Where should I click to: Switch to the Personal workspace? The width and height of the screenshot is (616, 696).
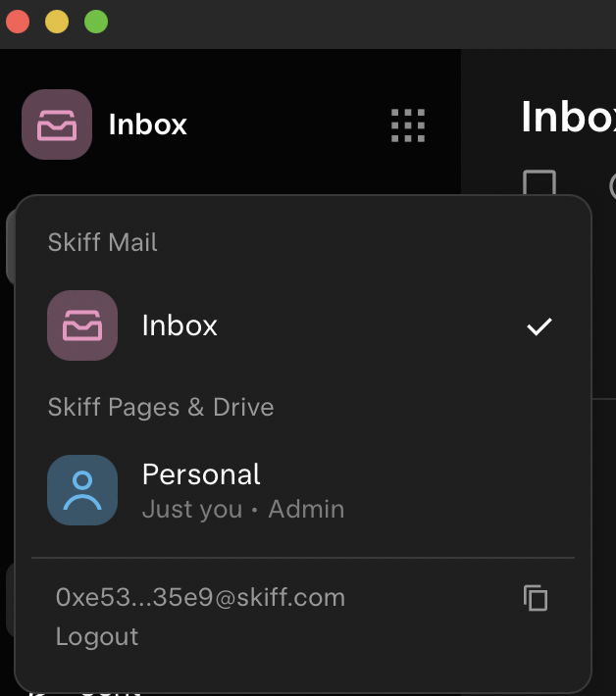[x=303, y=490]
